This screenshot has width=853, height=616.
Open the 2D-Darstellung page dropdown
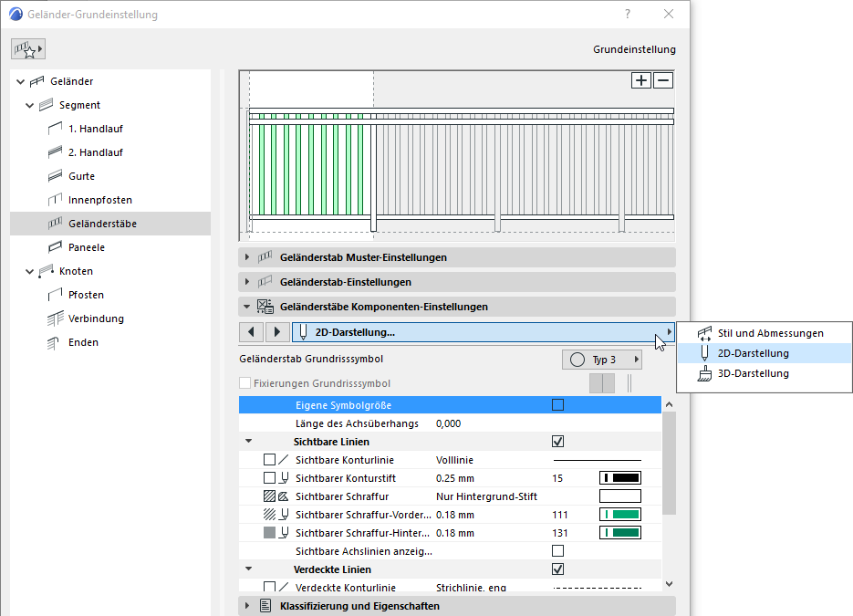pyautogui.click(x=484, y=332)
